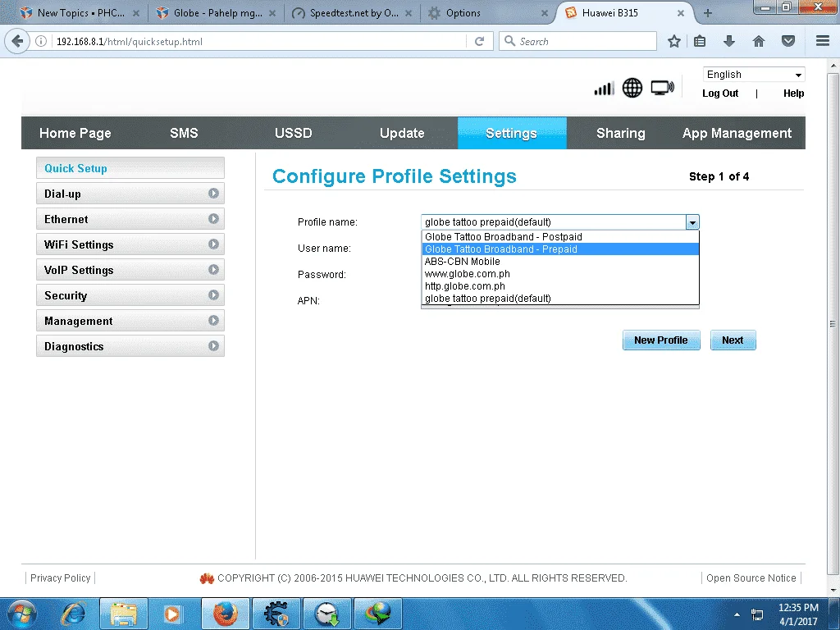Click the browser back arrow button
Image resolution: width=840 pixels, height=630 pixels.
(x=17, y=41)
